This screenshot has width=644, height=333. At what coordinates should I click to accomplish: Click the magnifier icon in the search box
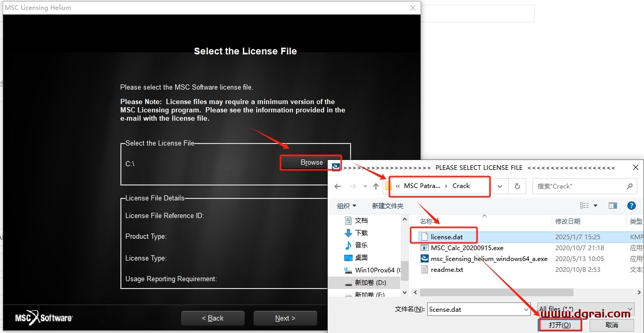[x=629, y=186]
